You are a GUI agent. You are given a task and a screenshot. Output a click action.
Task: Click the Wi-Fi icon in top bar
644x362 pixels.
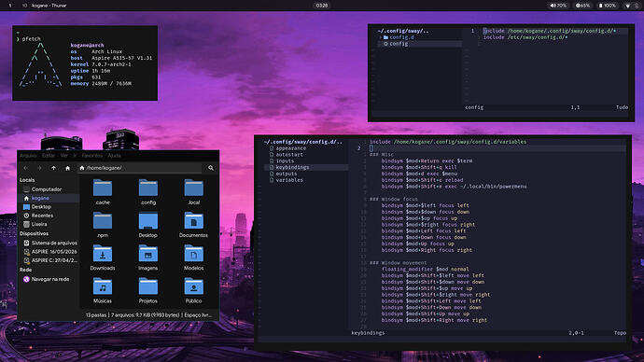(627, 6)
